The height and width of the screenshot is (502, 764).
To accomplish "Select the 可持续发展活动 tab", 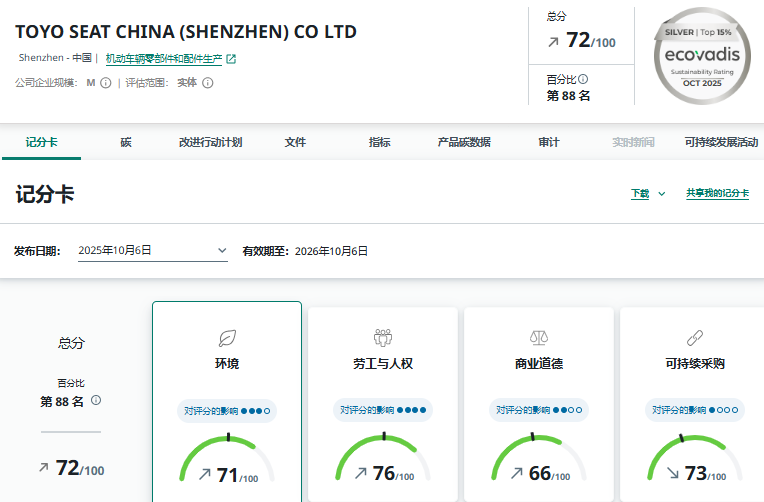I will tap(721, 142).
